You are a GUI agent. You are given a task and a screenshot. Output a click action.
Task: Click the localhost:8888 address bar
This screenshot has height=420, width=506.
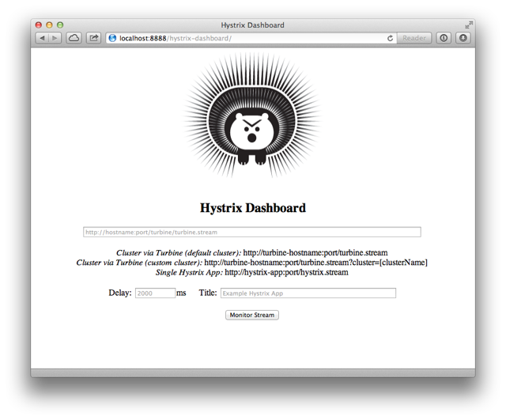pyautogui.click(x=251, y=38)
